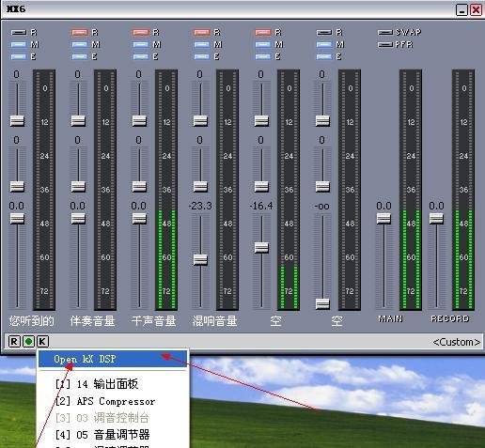Image resolution: width=485 pixels, height=448 pixels.
Task: Click second send slider of 伴奏音量 channel
Action: tap(78, 186)
